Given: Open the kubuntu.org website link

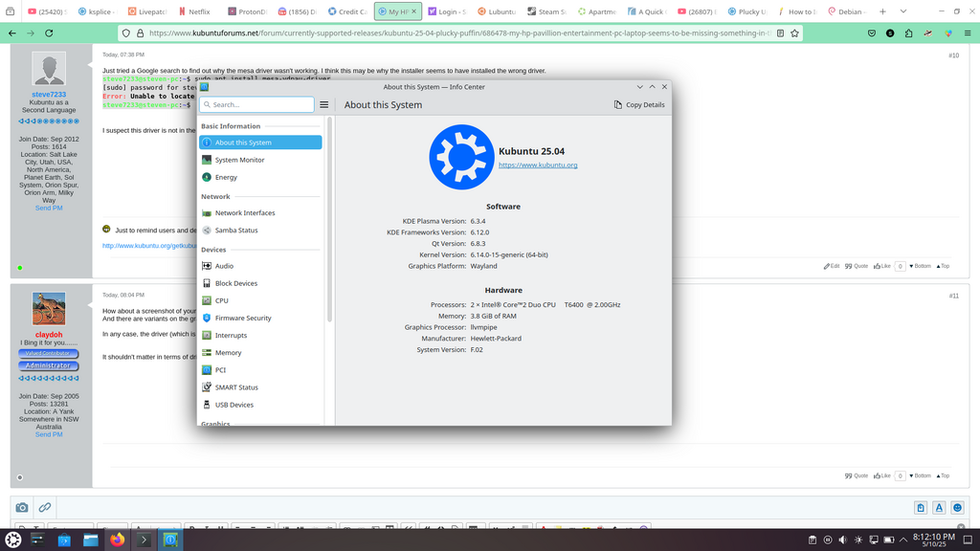Looking at the screenshot, I should pos(538,165).
